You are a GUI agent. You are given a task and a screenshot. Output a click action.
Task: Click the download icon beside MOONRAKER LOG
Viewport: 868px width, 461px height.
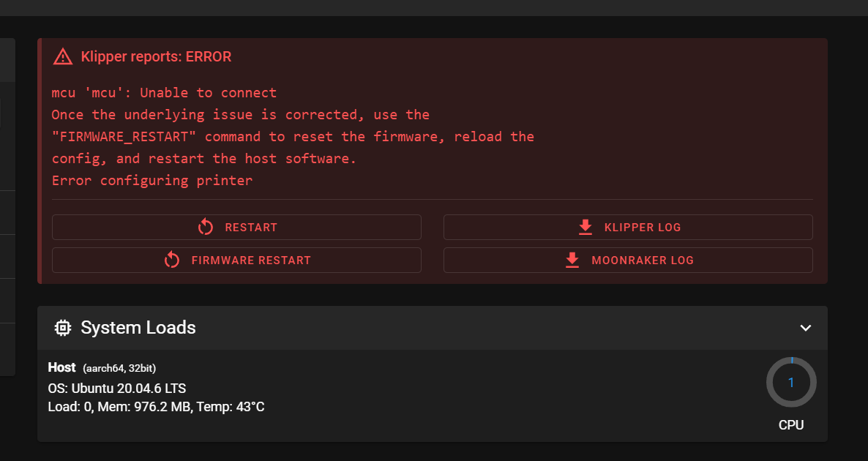pos(571,260)
